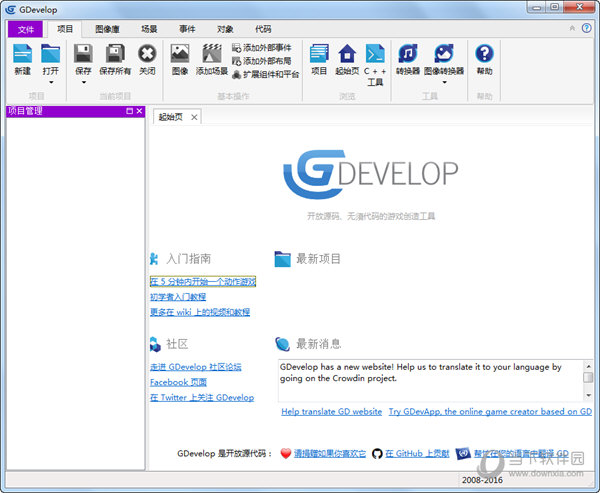Close the 起始页 tab
Image resolution: width=600 pixels, height=493 pixels.
tap(194, 118)
